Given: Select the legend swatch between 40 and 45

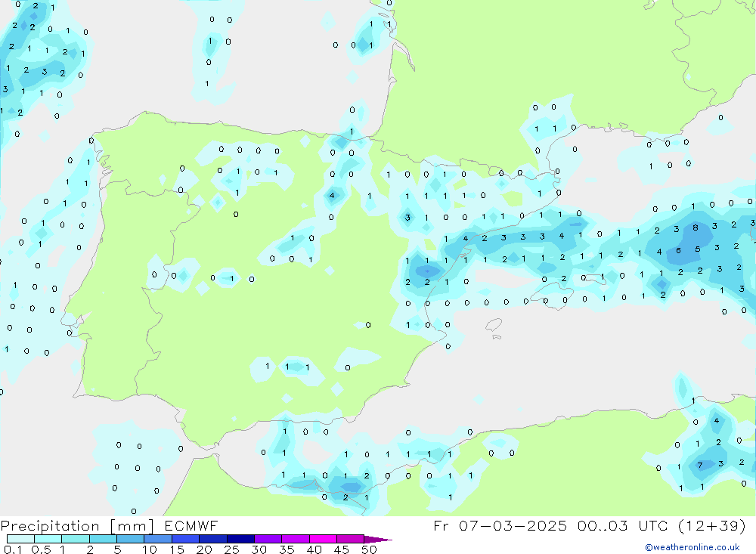Looking at the screenshot, I should coord(323,539).
